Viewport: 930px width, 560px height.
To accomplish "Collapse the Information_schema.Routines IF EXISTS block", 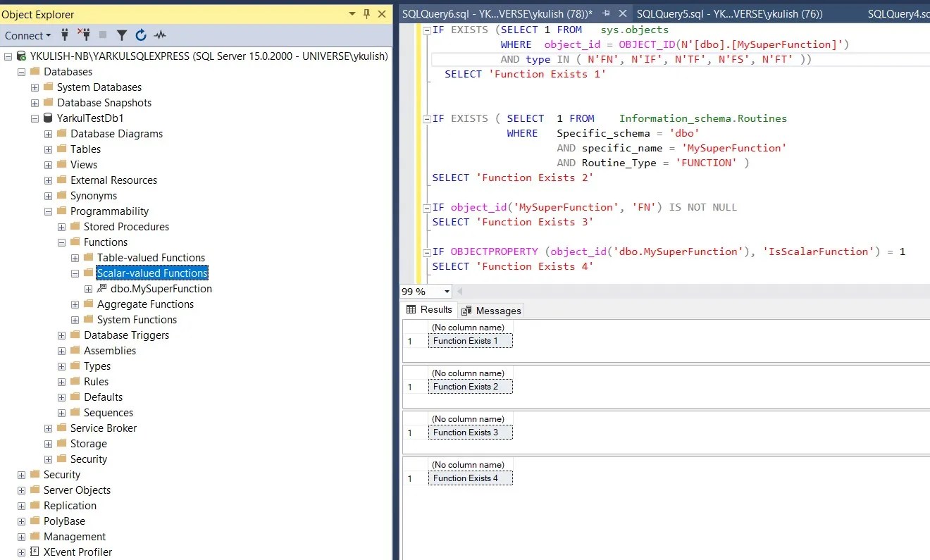I will pos(427,119).
